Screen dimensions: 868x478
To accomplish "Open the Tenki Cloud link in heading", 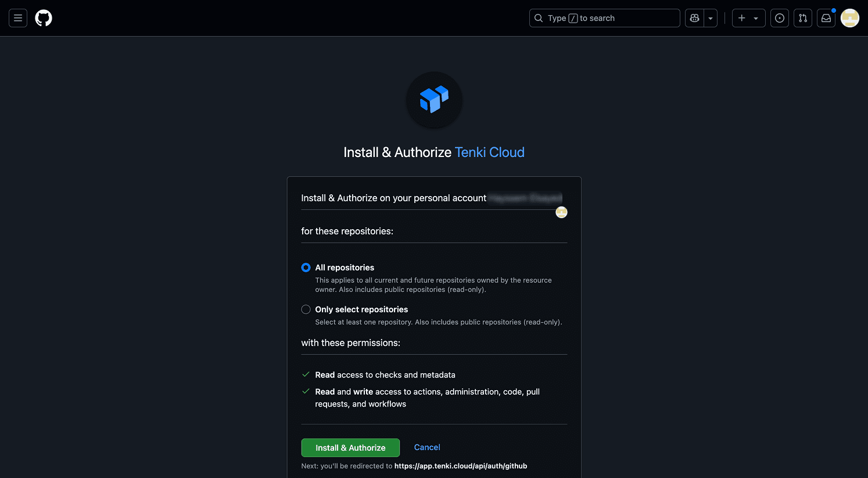I will pyautogui.click(x=489, y=152).
